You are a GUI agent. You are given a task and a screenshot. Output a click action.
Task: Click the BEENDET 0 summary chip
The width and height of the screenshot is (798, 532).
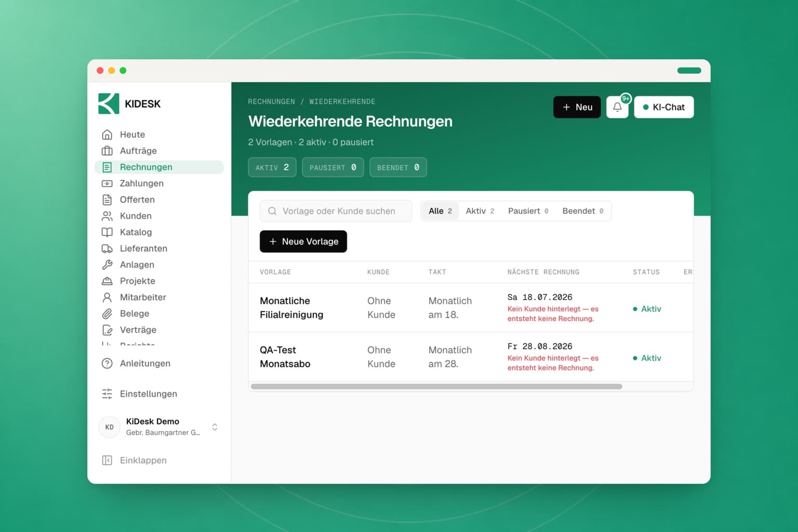(398, 167)
